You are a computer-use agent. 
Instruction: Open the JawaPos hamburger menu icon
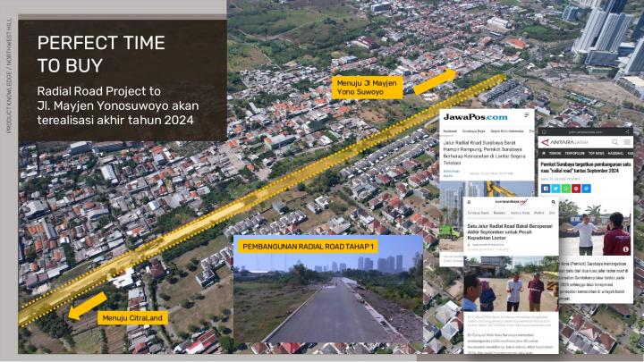click(x=527, y=116)
